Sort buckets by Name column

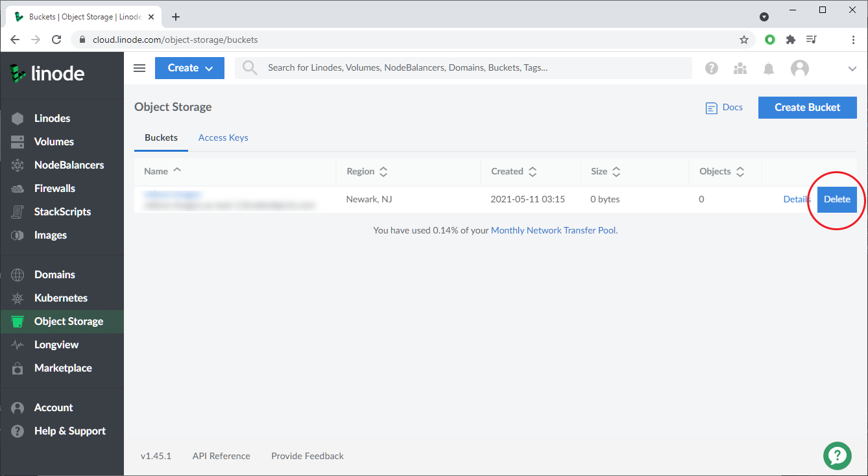click(163, 171)
